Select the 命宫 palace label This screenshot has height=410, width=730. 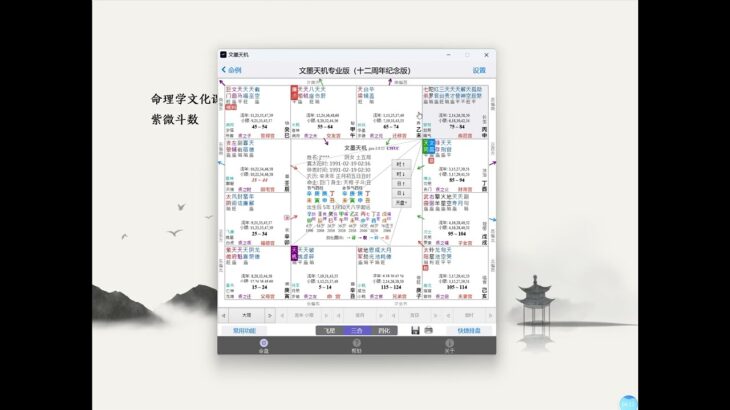pos(333,296)
